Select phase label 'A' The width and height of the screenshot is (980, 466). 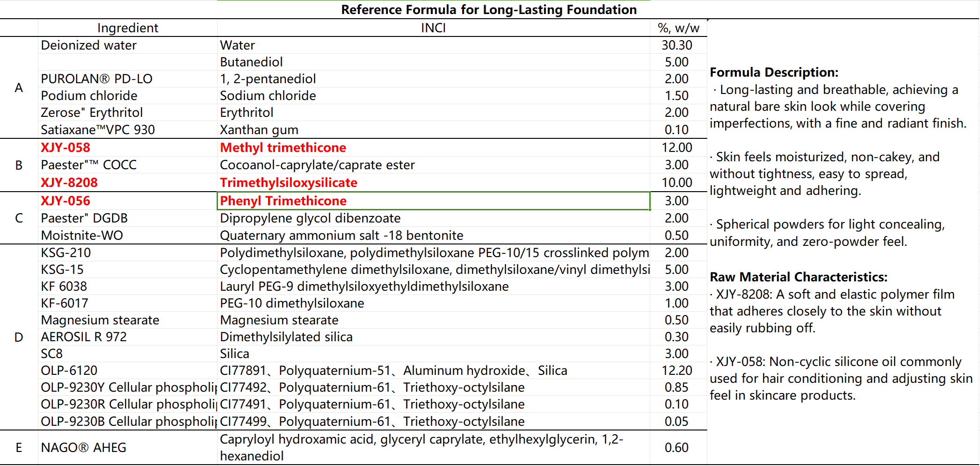tap(19, 88)
